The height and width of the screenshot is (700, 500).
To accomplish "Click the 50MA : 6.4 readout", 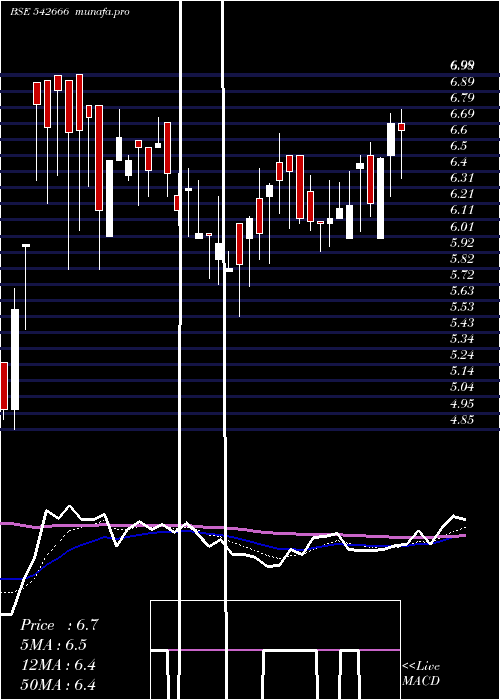I will point(58,685).
